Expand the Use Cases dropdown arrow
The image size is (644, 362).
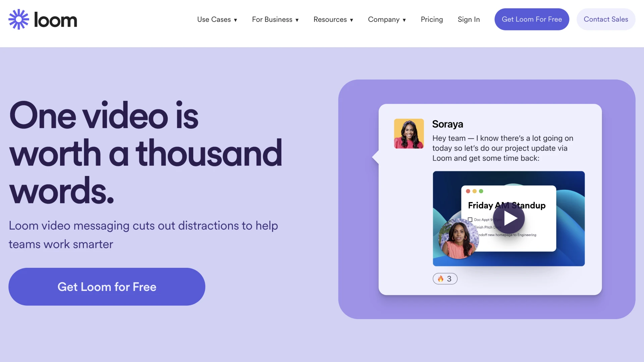pos(235,20)
